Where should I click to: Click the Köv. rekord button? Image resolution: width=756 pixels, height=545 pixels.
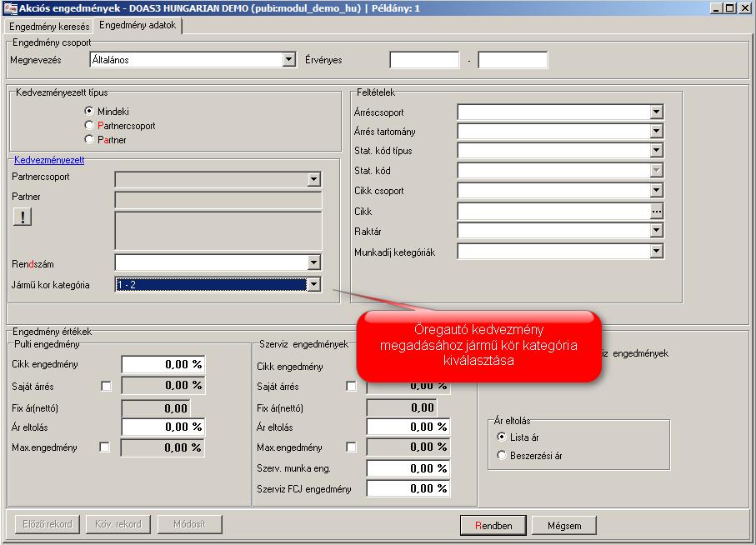(x=118, y=524)
